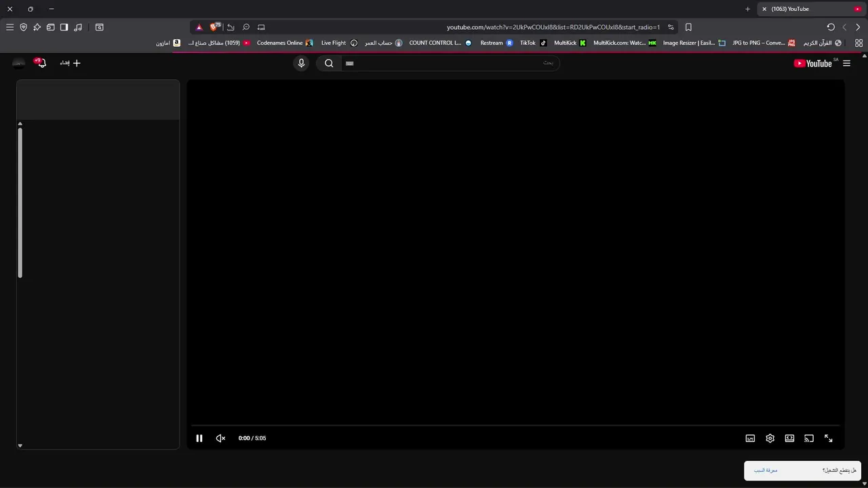Viewport: 868px width, 488px height.
Task: Open a new browser tab
Action: (x=747, y=9)
